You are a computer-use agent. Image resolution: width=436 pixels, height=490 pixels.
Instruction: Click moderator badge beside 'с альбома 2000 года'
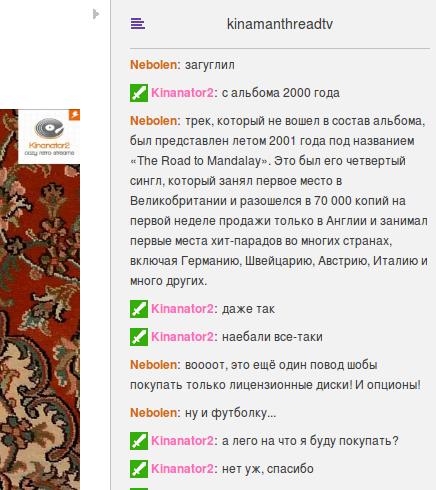pos(139,93)
